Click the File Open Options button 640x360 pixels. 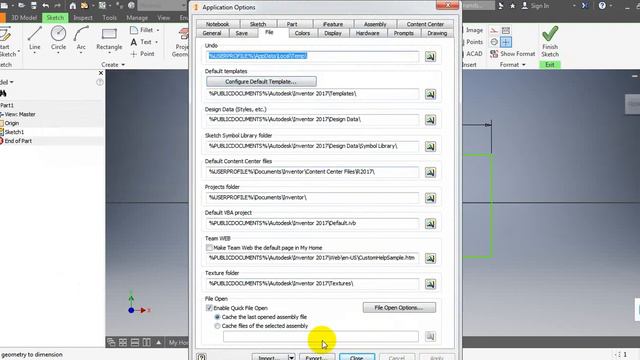(399, 307)
